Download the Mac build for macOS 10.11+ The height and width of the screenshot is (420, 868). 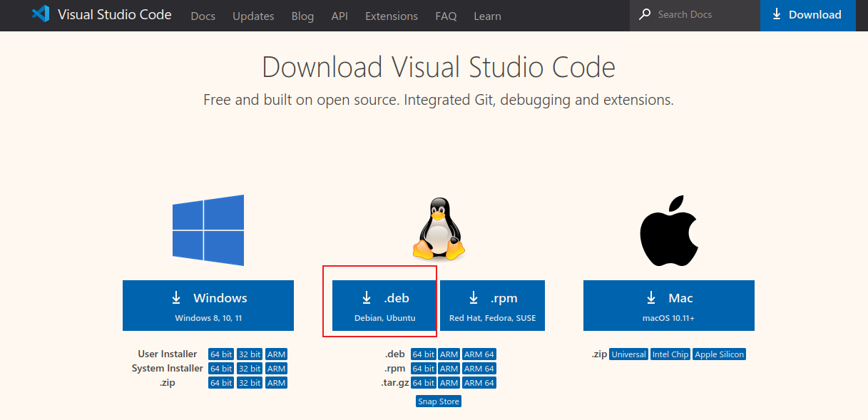668,305
